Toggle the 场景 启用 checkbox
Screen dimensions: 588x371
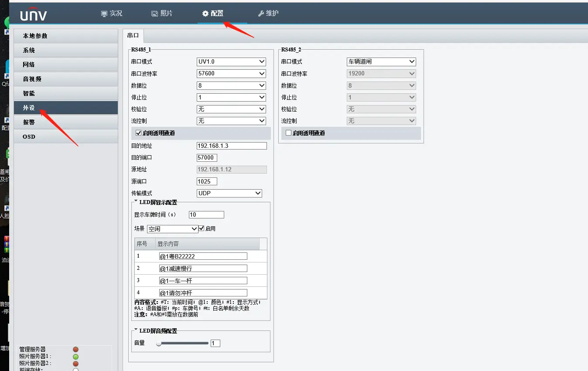tap(202, 228)
